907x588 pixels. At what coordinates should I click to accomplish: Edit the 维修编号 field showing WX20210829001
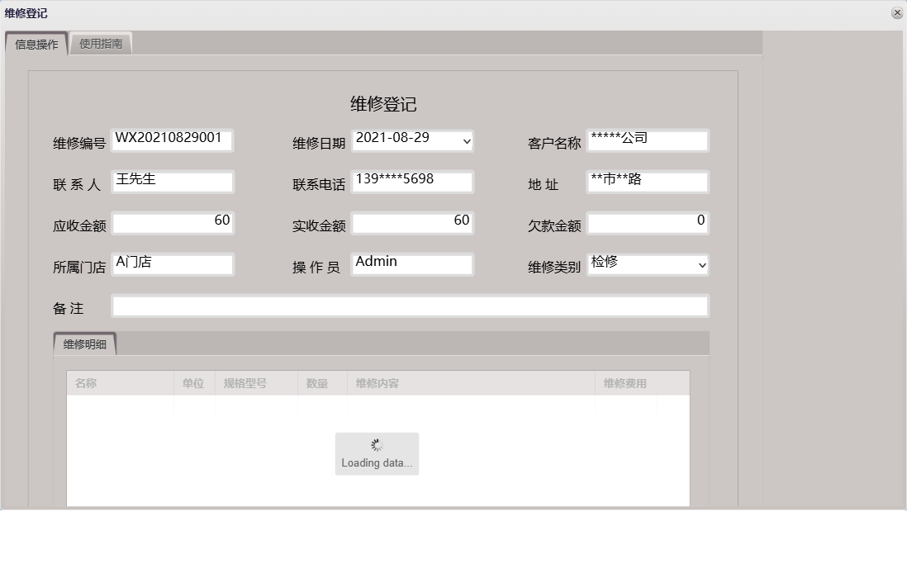pos(172,140)
